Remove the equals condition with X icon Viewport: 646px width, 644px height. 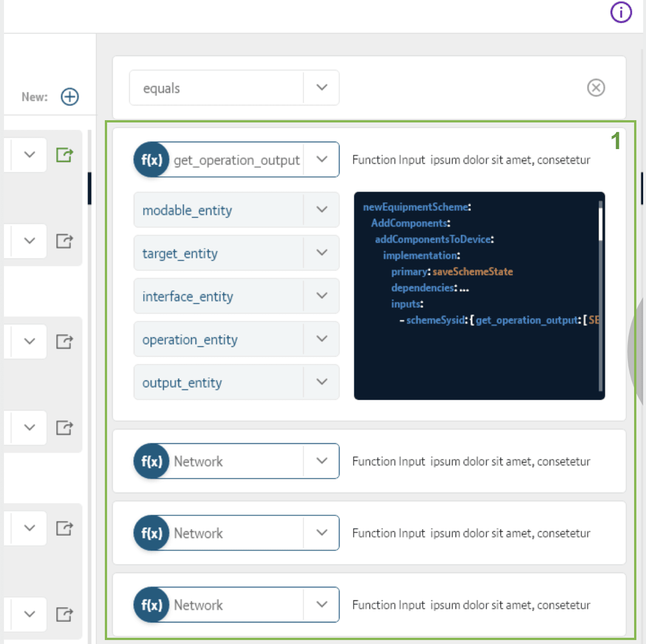596,88
